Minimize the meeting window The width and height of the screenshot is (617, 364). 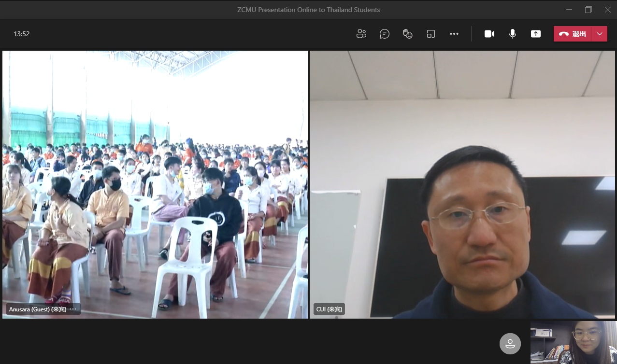click(570, 10)
